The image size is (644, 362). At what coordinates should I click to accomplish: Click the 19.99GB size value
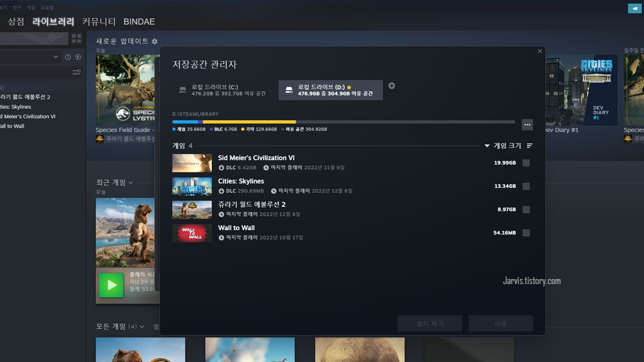coord(505,163)
